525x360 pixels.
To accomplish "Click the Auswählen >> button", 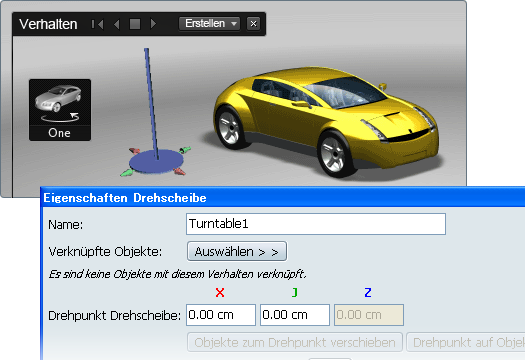I will (237, 251).
